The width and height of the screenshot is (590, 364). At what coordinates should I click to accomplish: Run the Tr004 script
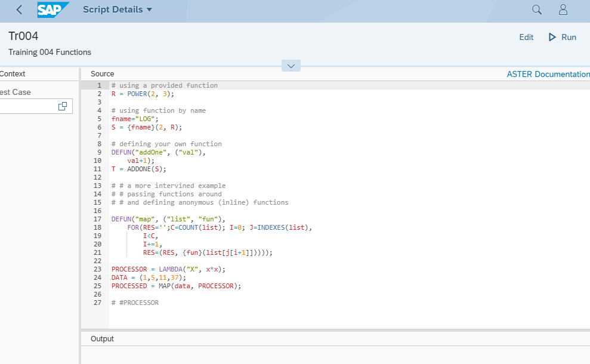(x=562, y=37)
